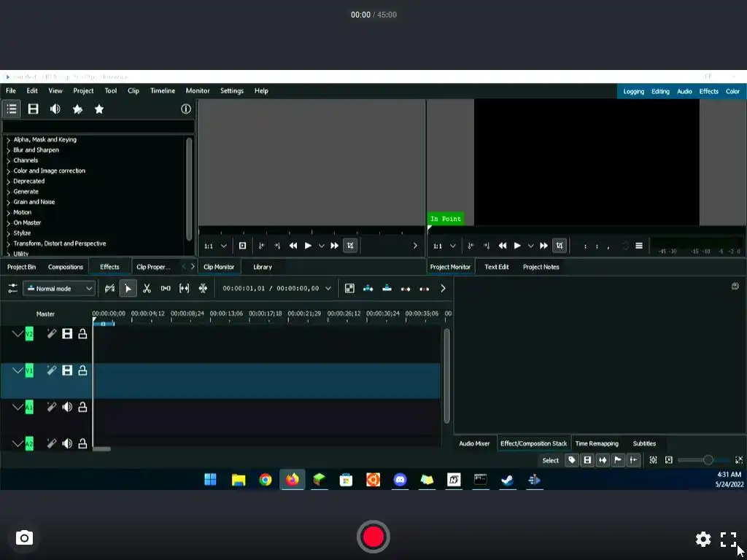This screenshot has width=747, height=560.
Task: Show audio effects filter icon
Action: click(x=55, y=109)
